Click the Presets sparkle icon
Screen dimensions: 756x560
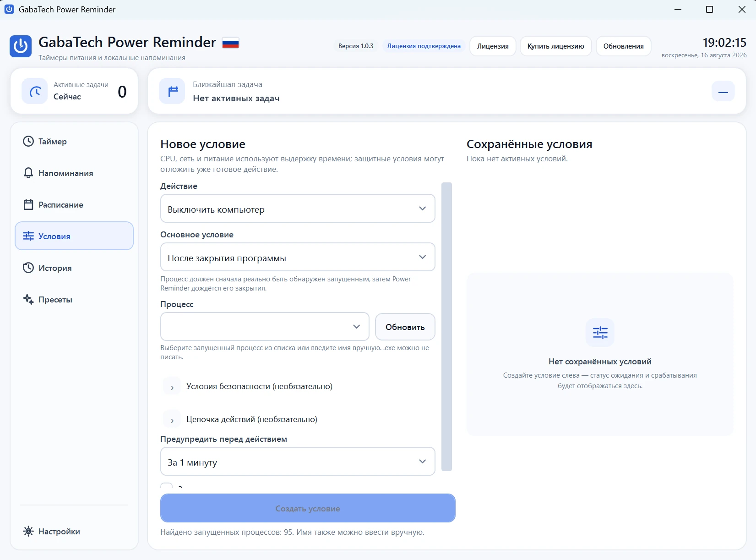28,299
